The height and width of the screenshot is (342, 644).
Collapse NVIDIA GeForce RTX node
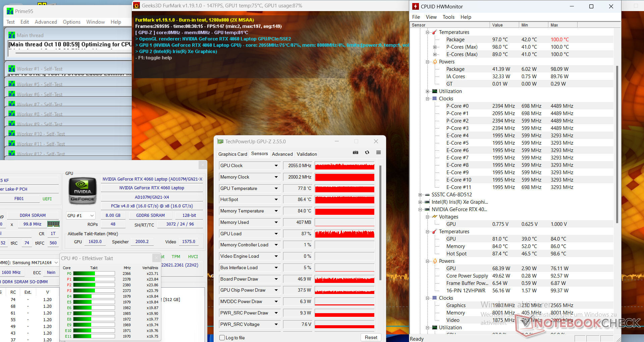pos(420,209)
